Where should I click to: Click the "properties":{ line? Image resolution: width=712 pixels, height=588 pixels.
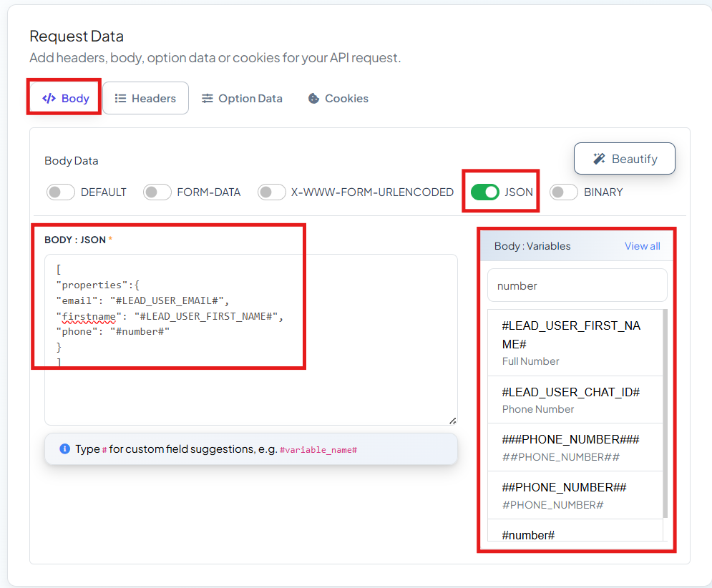[x=97, y=285]
